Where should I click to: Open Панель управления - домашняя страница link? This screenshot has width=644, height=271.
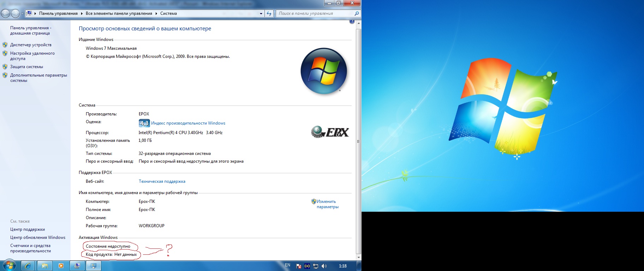click(31, 30)
